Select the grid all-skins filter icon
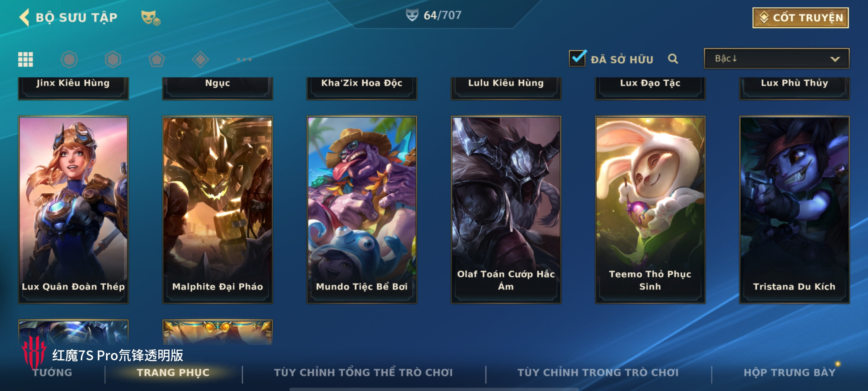 coord(25,59)
